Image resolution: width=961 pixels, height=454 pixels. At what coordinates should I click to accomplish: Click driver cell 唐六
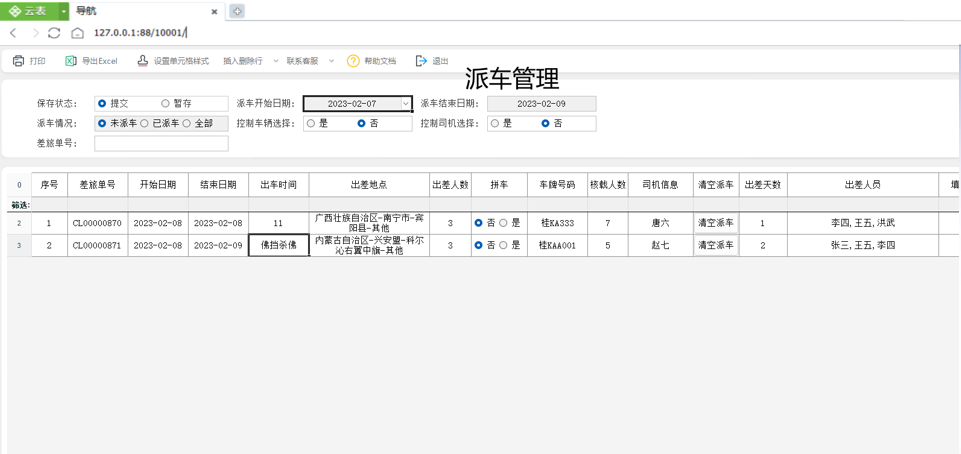661,223
